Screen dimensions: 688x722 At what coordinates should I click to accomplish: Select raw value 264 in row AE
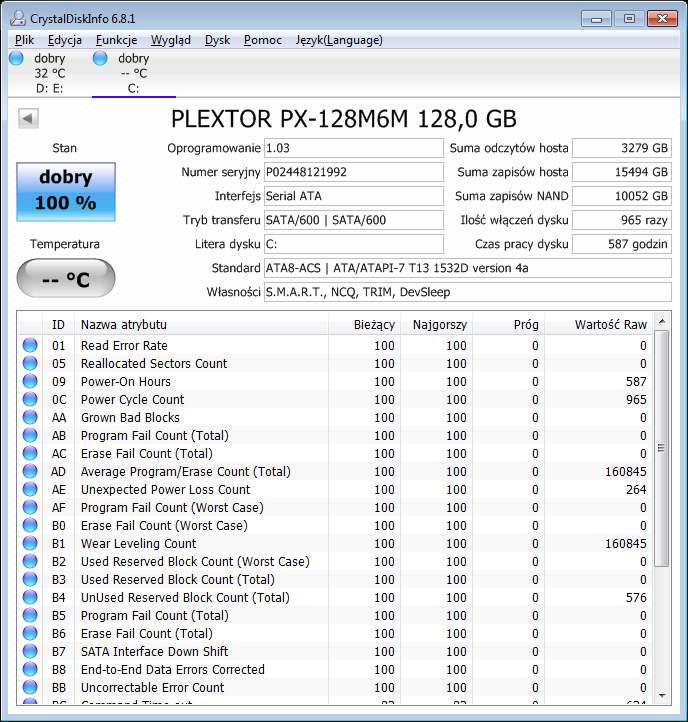tap(636, 489)
